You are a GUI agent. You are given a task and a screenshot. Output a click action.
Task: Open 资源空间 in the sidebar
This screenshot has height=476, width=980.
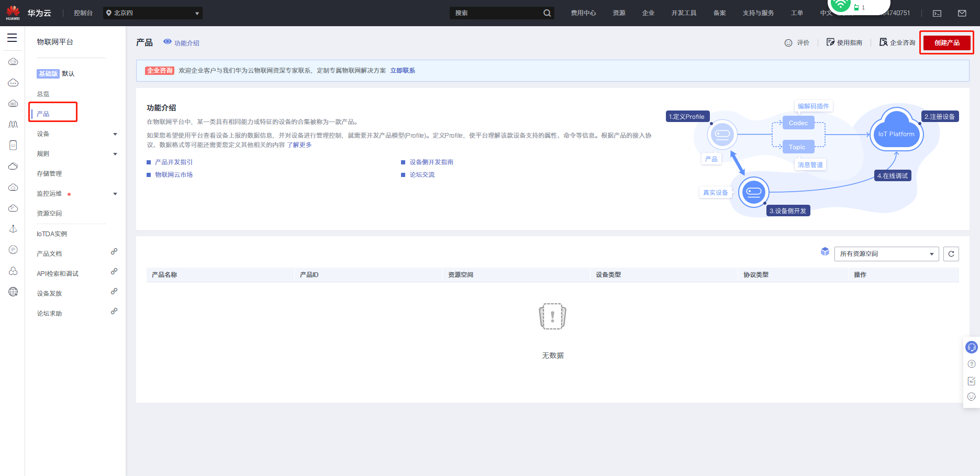tap(49, 214)
